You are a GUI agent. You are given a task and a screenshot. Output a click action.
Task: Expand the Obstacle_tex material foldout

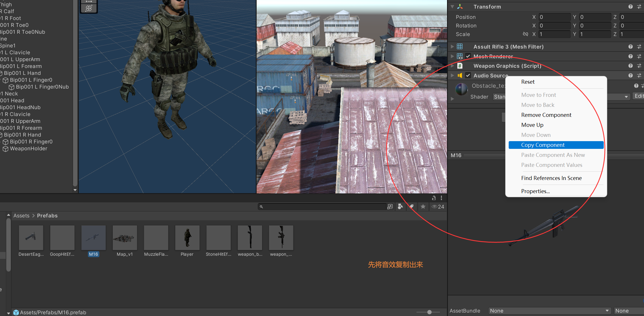point(452,99)
